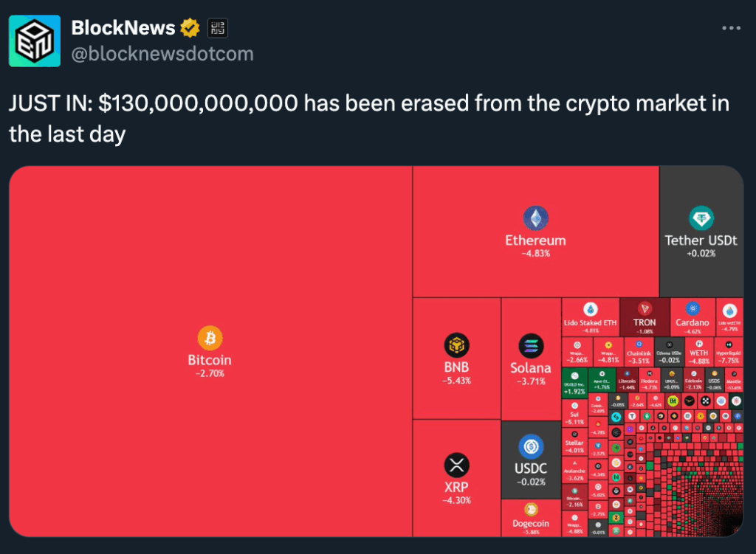Click the affiliate badge beside the verified checkmark
Viewport: 756px width, 554px height.
(x=217, y=29)
